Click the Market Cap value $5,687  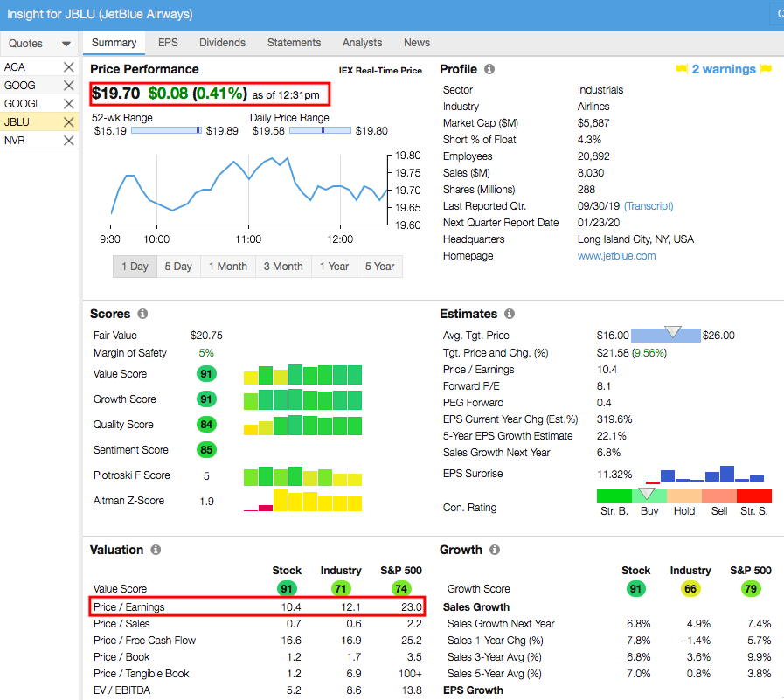click(593, 123)
